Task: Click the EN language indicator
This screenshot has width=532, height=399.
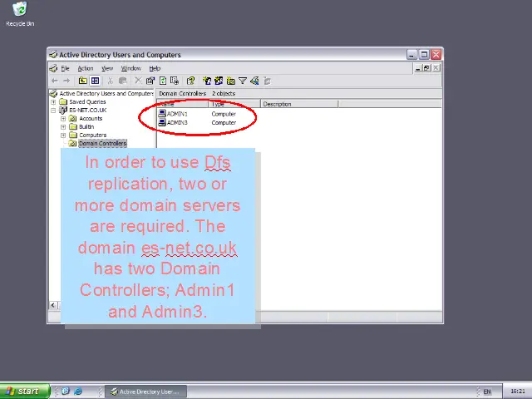Action: pyautogui.click(x=487, y=392)
